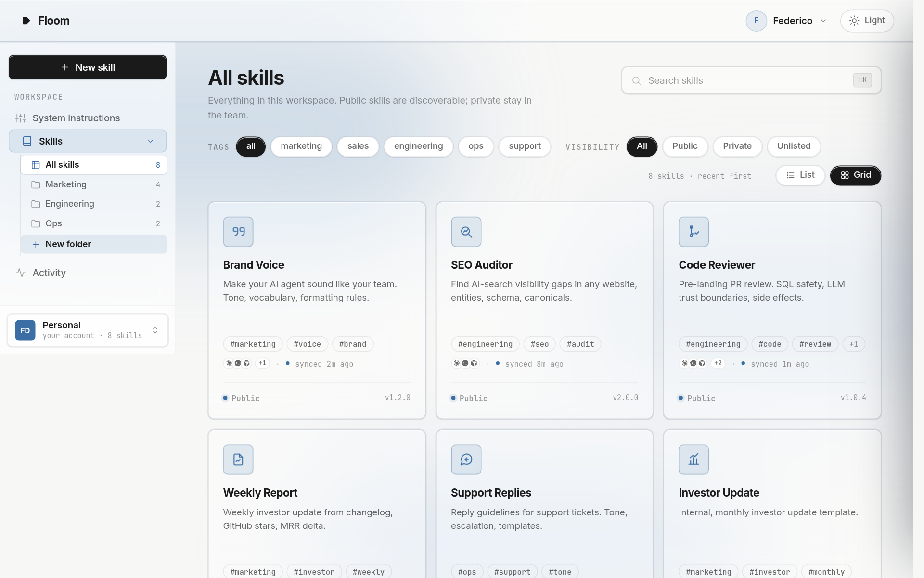Open the Code Reviewer skill title
Screen dimensions: 924x578
[717, 265]
